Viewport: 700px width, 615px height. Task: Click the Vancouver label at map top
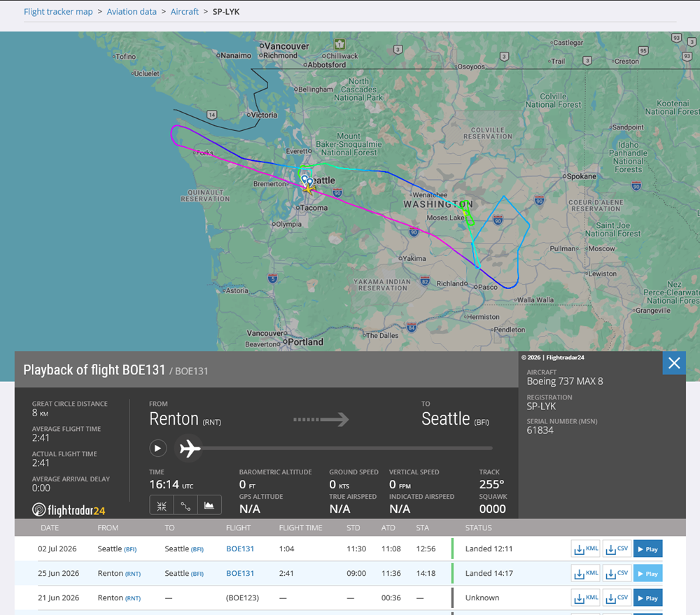(x=286, y=46)
